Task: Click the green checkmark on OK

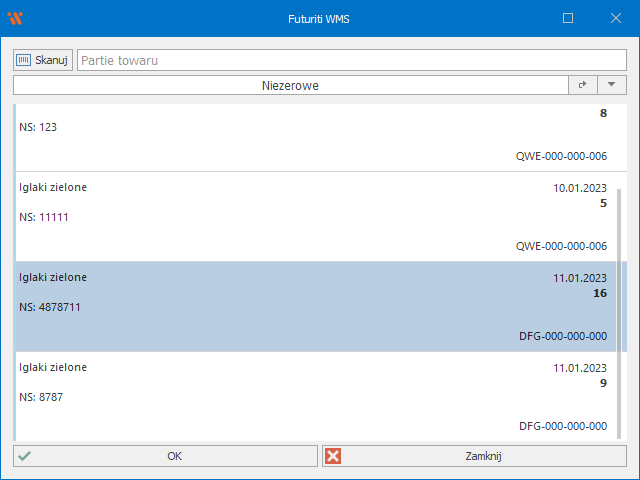Action: 25,456
